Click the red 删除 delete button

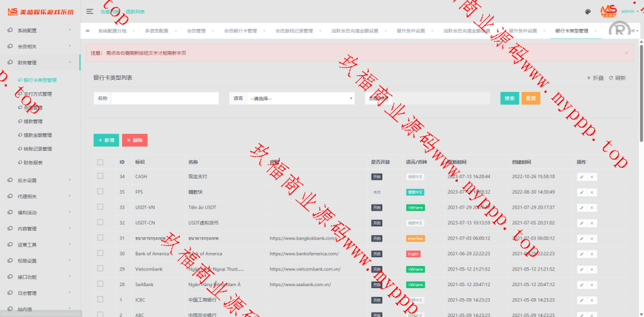point(135,140)
